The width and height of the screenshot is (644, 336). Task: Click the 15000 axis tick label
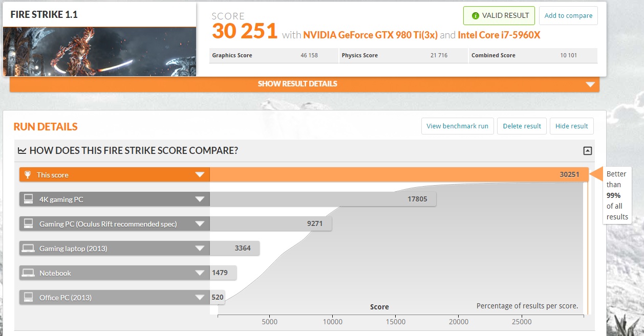(x=396, y=322)
